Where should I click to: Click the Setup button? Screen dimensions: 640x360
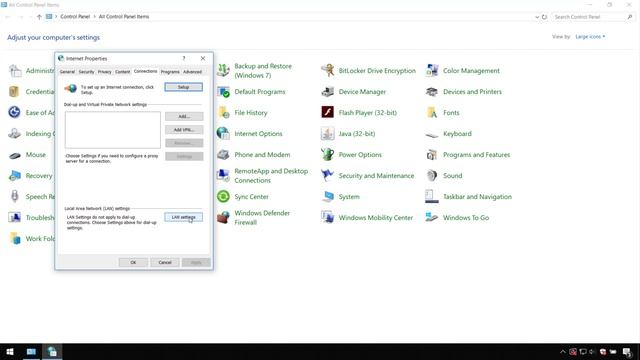[x=184, y=87]
